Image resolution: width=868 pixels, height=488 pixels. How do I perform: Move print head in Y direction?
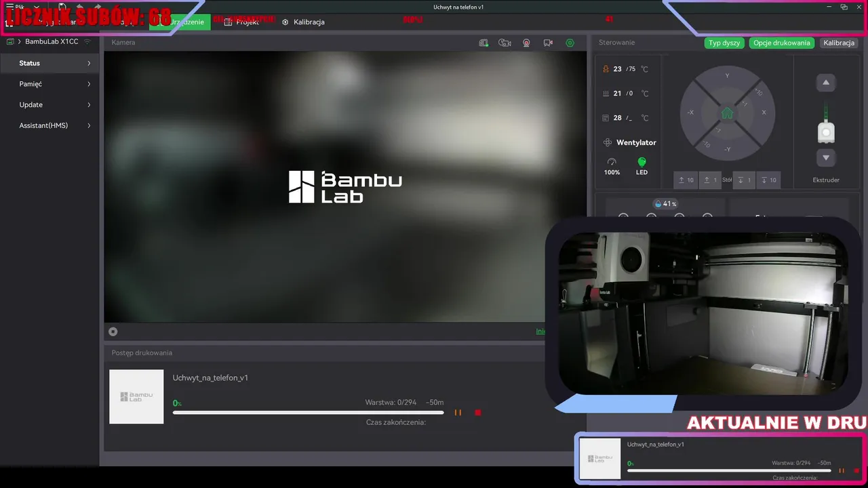pos(727,76)
